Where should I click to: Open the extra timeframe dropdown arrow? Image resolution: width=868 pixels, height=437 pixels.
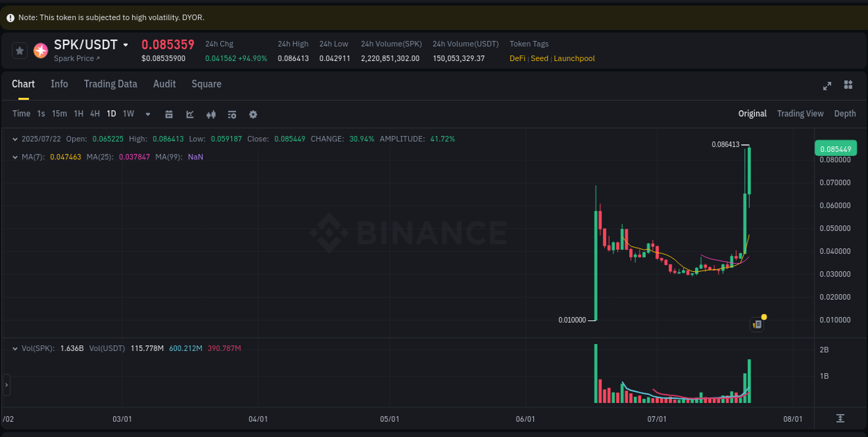click(x=147, y=114)
